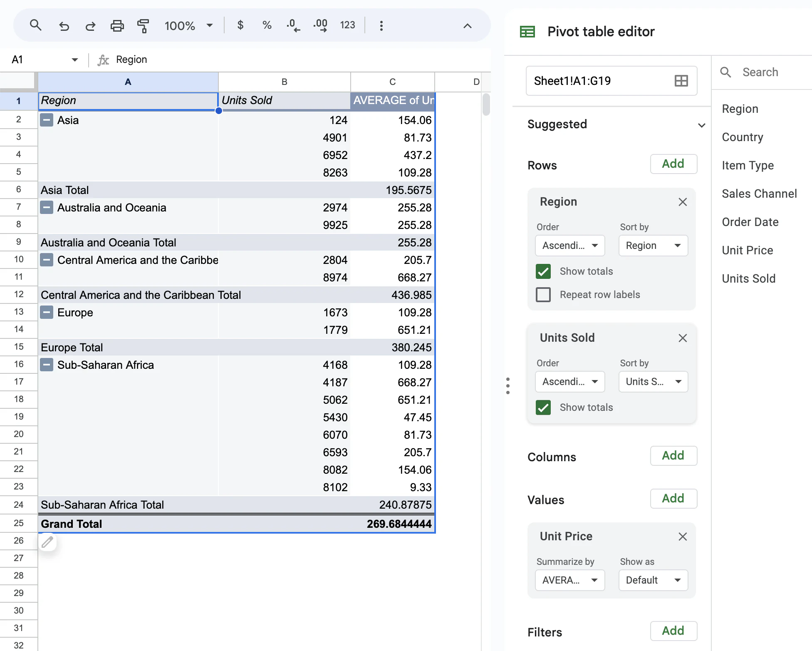
Task: Click the search magnifier in the toolbar
Action: [x=36, y=25]
